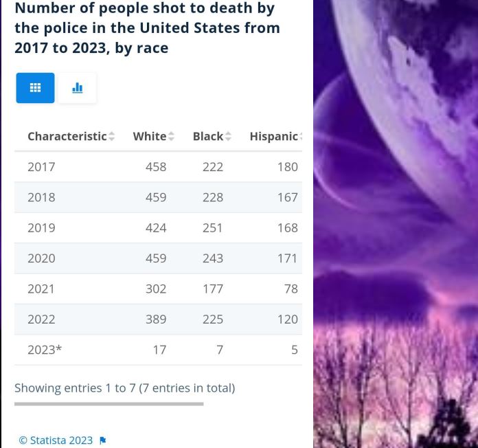This screenshot has height=448, width=478.
Task: Click the 2022 row label
Action: (x=41, y=320)
